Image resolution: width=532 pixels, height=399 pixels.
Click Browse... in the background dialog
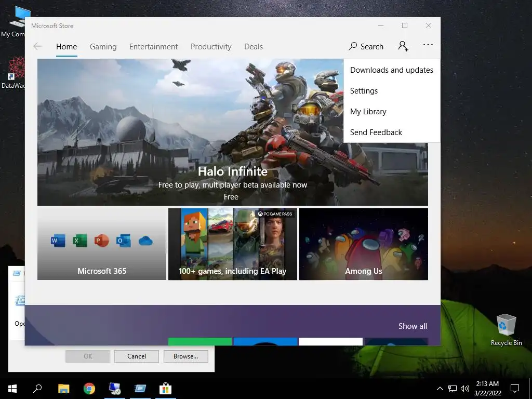click(185, 356)
